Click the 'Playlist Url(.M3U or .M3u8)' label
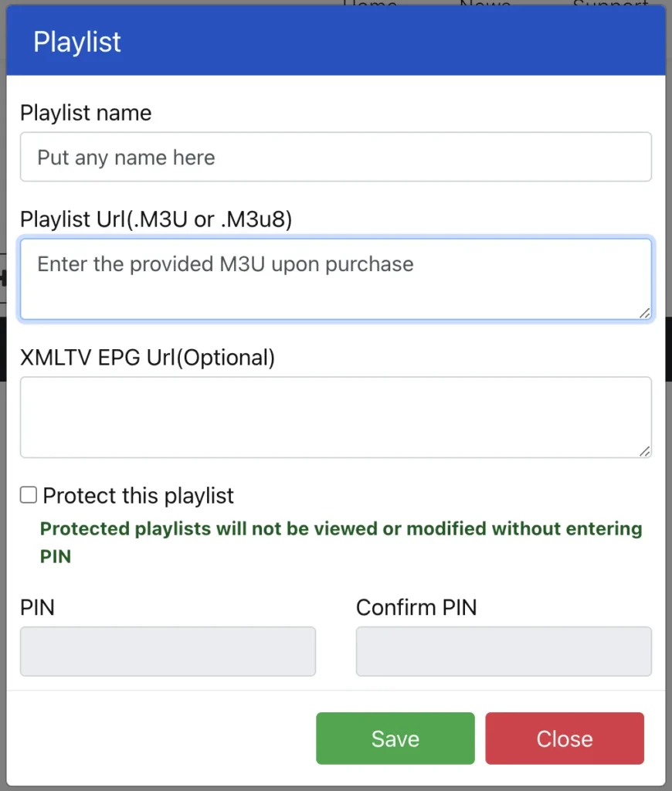The width and height of the screenshot is (672, 791). click(156, 219)
